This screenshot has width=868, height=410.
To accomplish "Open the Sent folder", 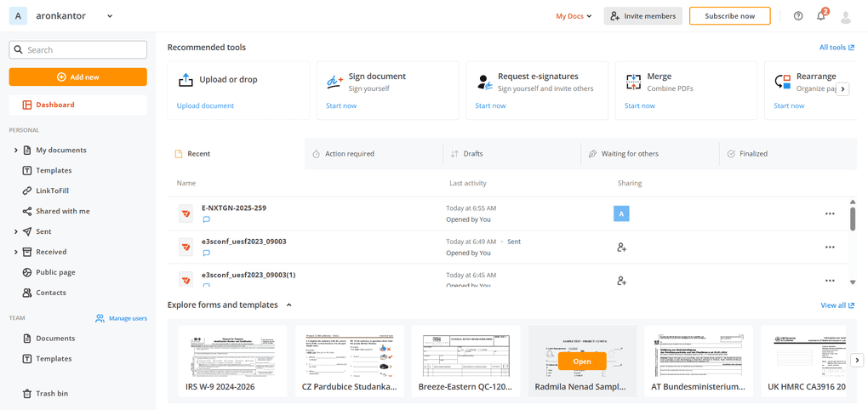I will tap(43, 231).
